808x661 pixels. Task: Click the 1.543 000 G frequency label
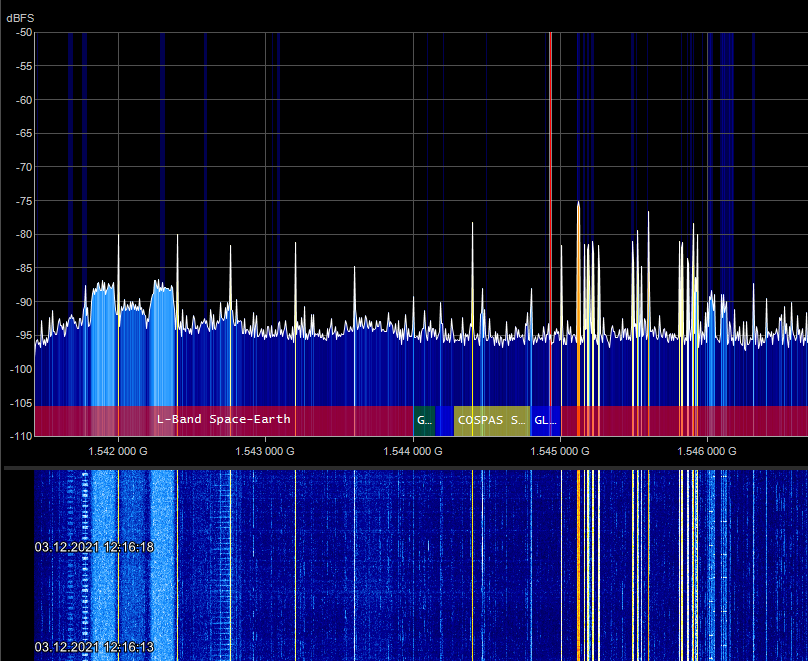pos(265,451)
